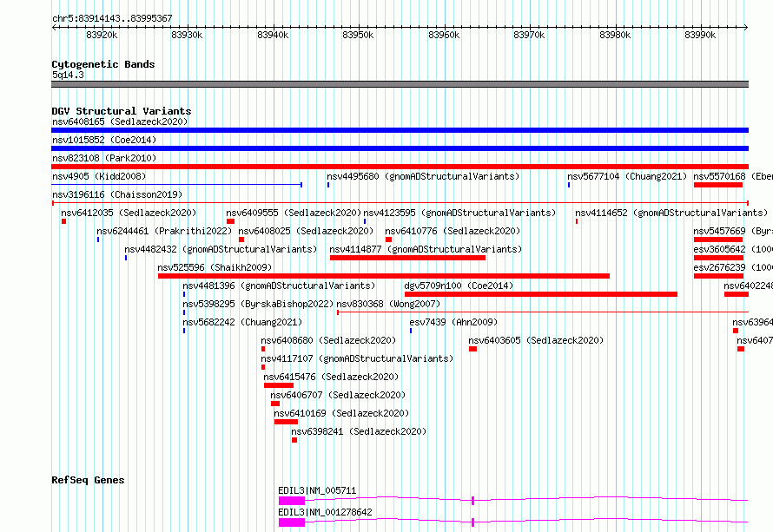Select esv7439 (Ahn2009) label

[453, 322]
